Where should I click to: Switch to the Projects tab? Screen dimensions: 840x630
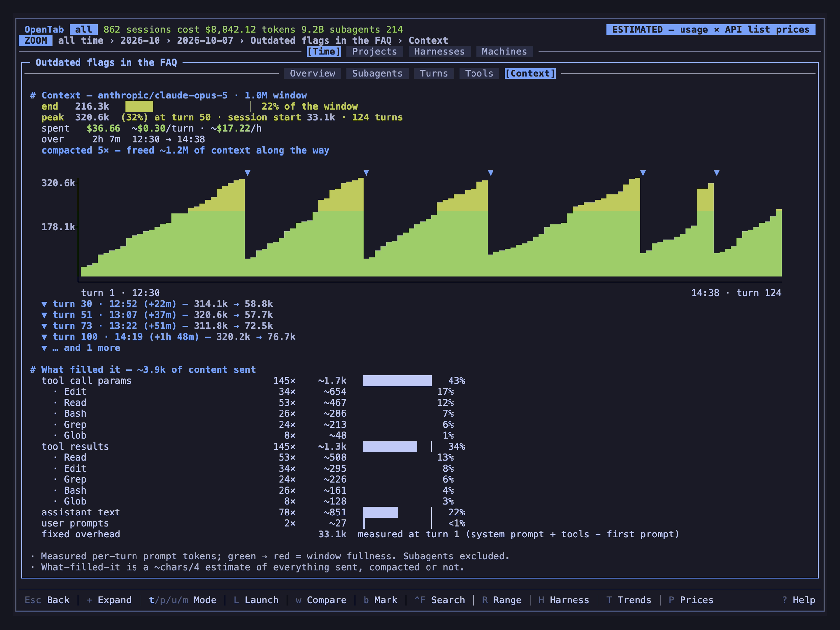pos(374,52)
